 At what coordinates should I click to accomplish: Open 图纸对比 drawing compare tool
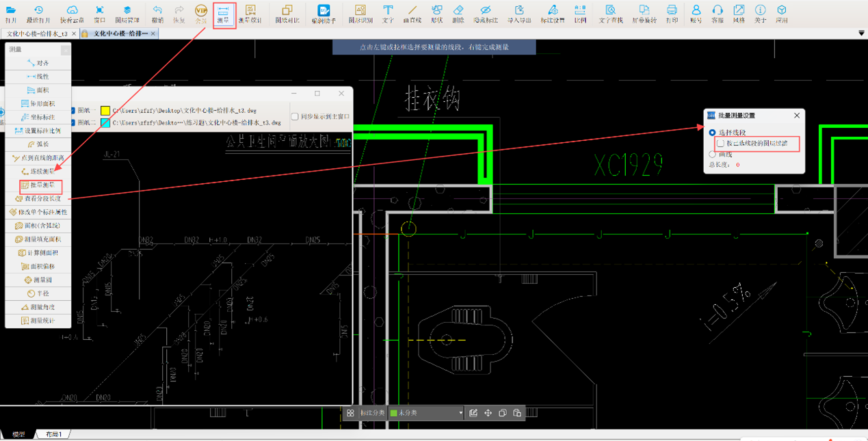[287, 13]
